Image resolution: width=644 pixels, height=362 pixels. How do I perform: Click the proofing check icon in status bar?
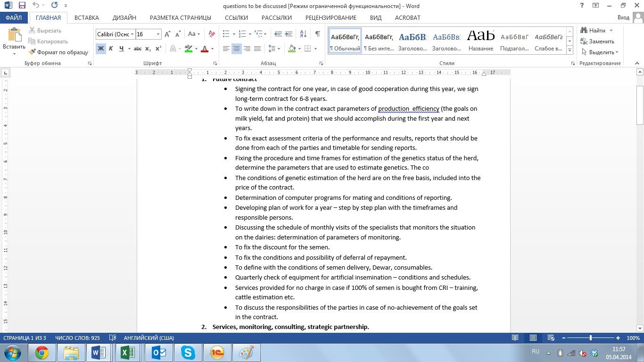tap(113, 338)
